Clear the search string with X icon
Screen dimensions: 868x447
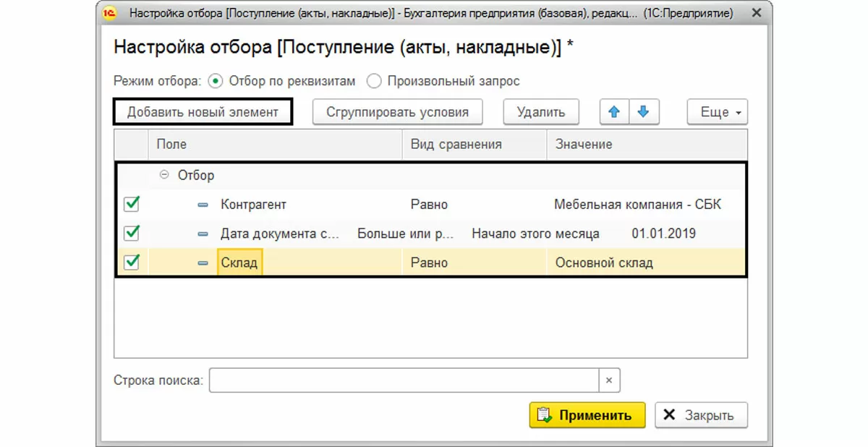click(609, 380)
